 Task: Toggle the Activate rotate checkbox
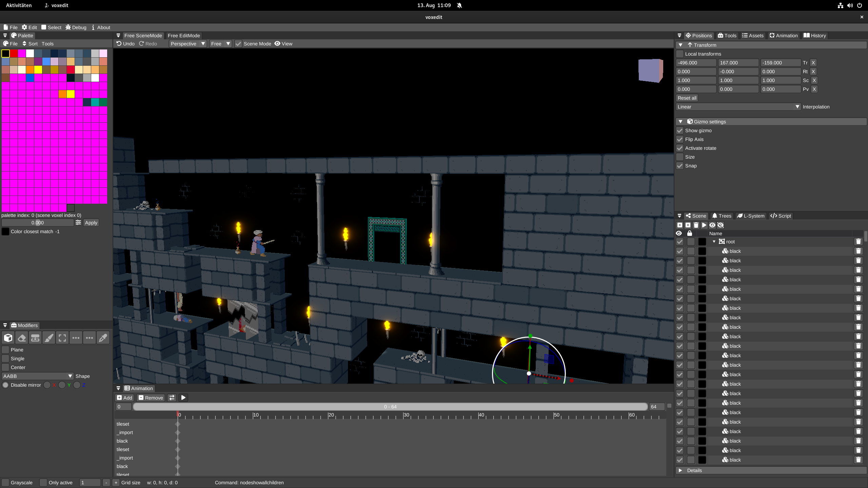point(680,148)
